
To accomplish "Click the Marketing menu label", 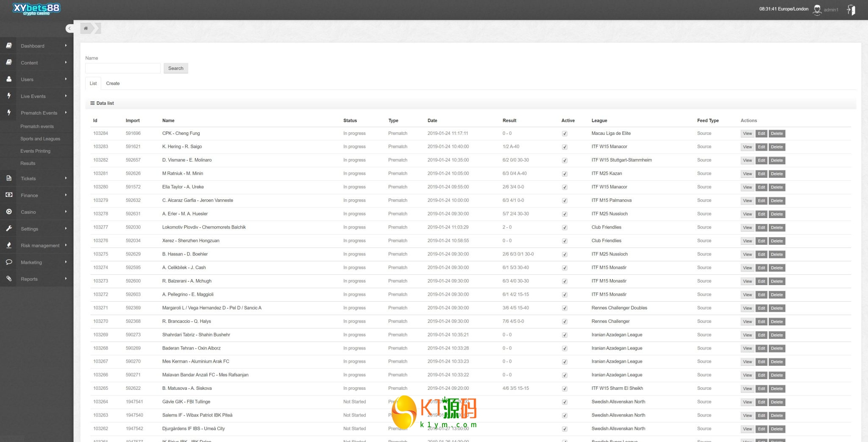I will coord(31,263).
